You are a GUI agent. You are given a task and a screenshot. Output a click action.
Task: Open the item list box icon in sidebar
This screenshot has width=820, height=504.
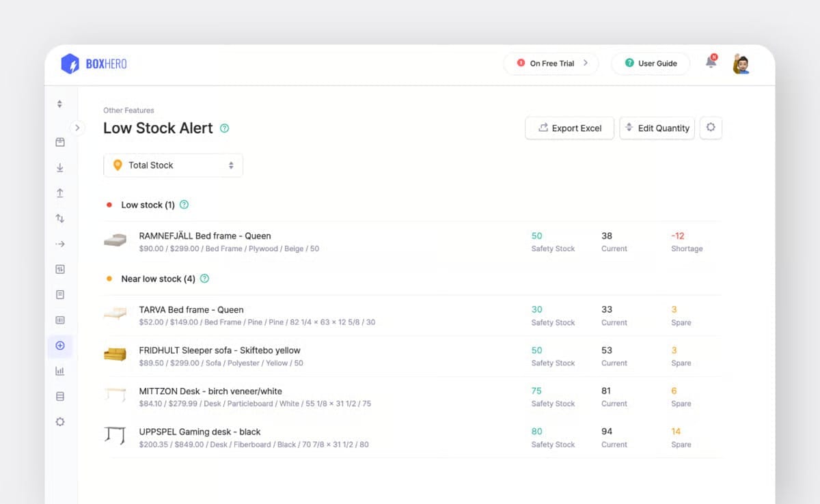60,142
